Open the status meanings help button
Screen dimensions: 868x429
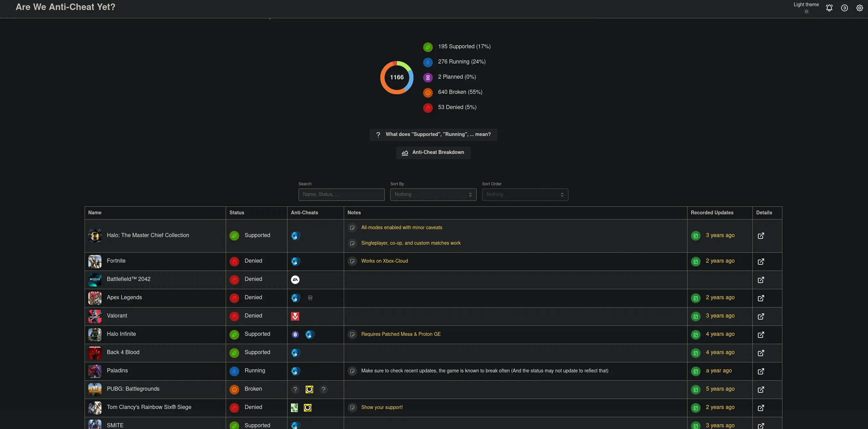point(433,135)
